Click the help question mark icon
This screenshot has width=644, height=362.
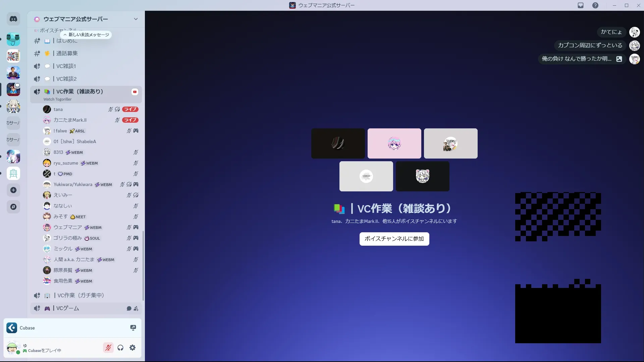click(595, 5)
